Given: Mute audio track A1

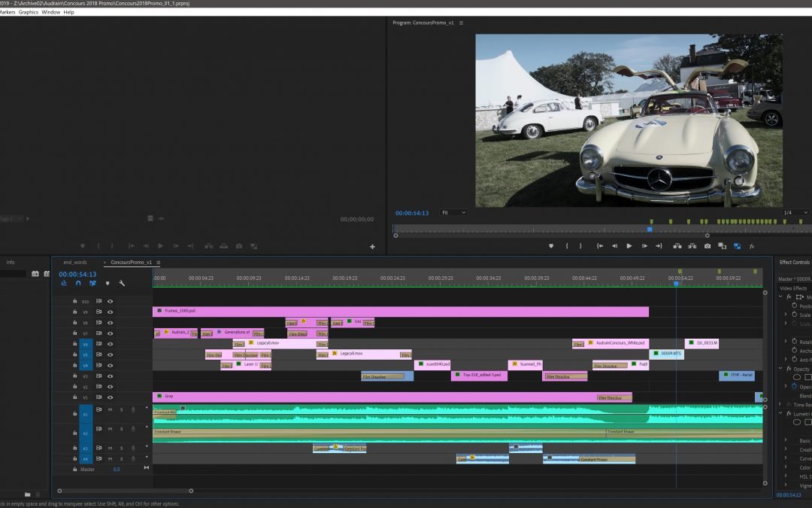Looking at the screenshot, I should pyautogui.click(x=110, y=409).
